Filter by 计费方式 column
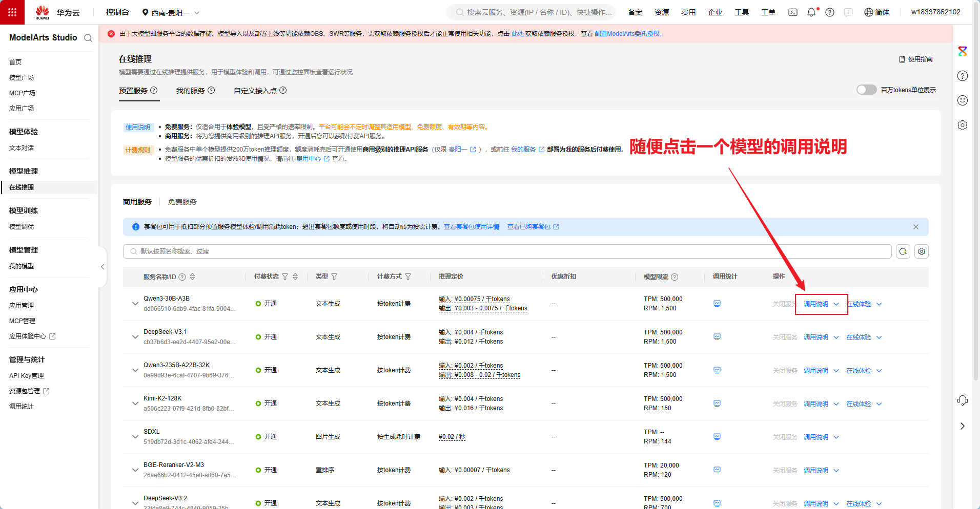980x509 pixels. click(408, 277)
